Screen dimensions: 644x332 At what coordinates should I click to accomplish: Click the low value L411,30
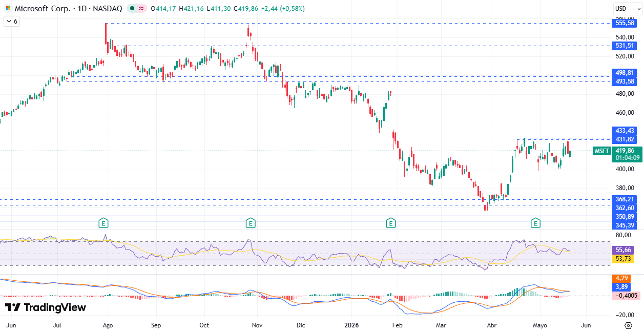[219, 9]
